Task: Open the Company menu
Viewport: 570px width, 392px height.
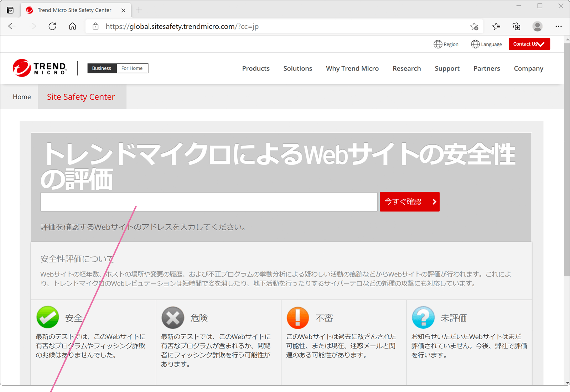Action: [529, 68]
